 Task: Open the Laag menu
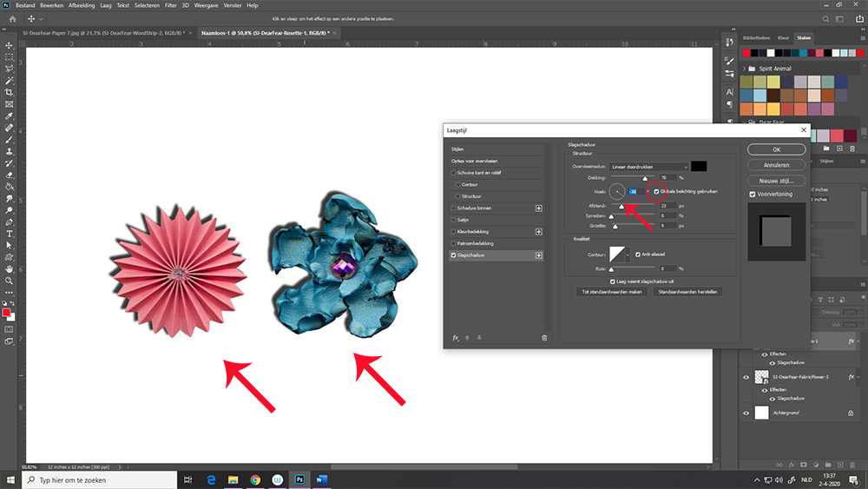pyautogui.click(x=105, y=5)
